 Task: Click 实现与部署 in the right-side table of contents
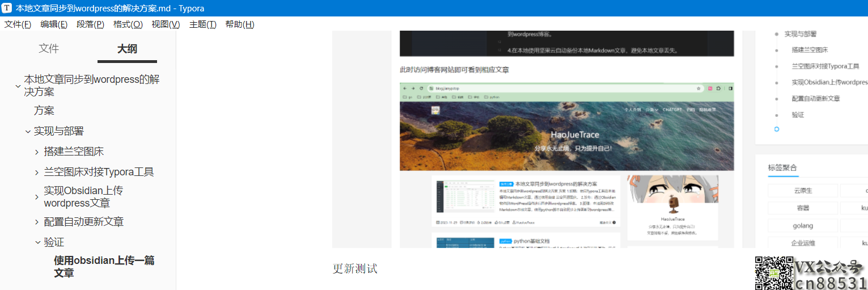tap(801, 34)
